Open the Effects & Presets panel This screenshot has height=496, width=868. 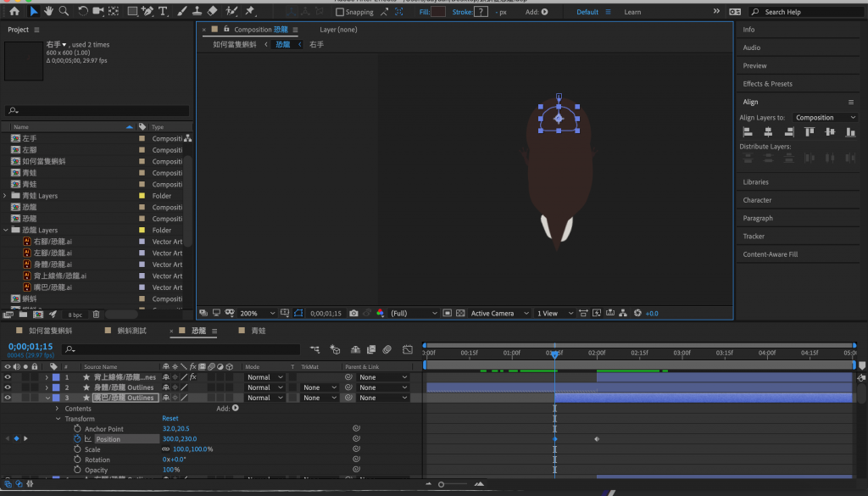click(x=767, y=84)
